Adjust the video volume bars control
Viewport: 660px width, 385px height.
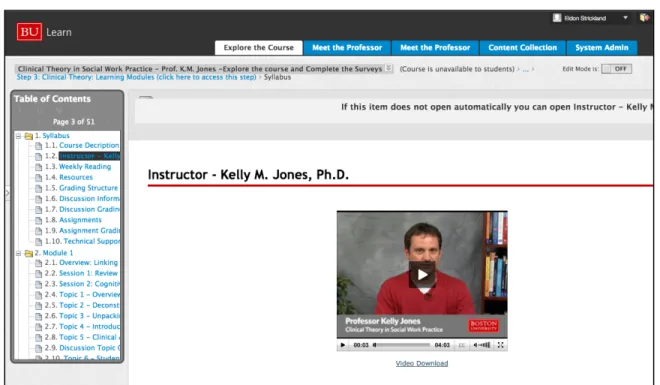pos(485,345)
